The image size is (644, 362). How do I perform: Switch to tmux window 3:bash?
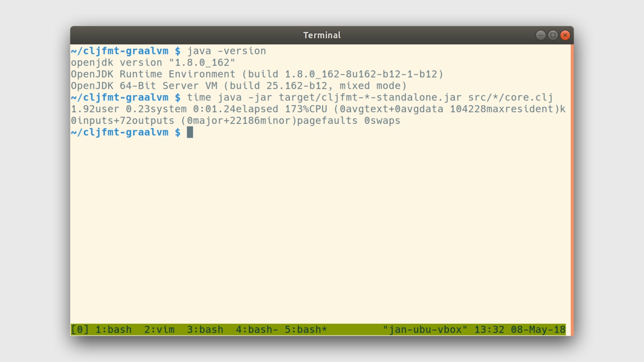[x=205, y=329]
